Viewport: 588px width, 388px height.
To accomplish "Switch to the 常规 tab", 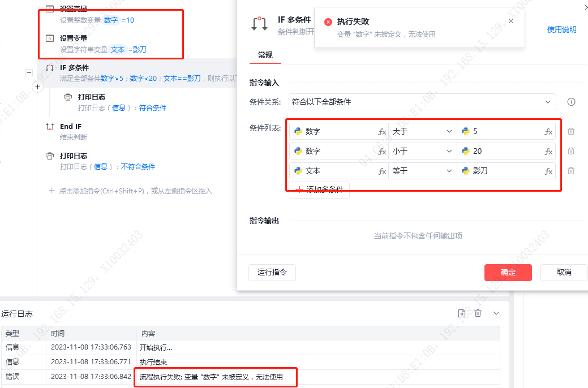I will click(x=265, y=55).
